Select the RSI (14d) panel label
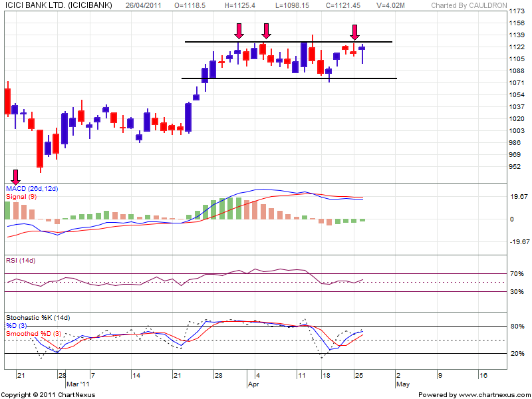The width and height of the screenshot is (532, 399). pos(21,259)
